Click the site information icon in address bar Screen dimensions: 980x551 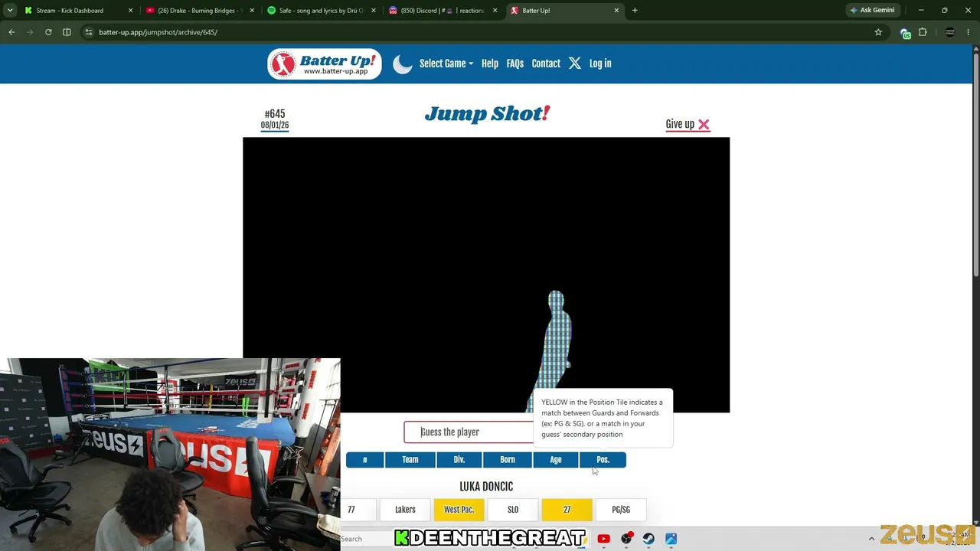tap(89, 32)
